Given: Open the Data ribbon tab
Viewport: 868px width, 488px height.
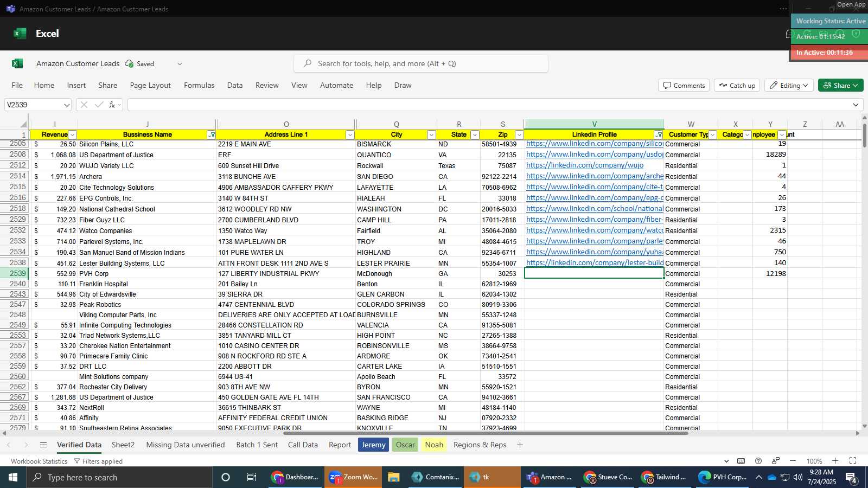Looking at the screenshot, I should click(x=235, y=85).
